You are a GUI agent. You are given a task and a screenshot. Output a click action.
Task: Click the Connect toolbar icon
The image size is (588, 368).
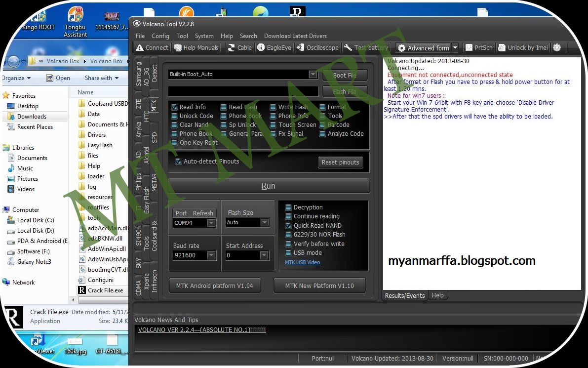[152, 47]
